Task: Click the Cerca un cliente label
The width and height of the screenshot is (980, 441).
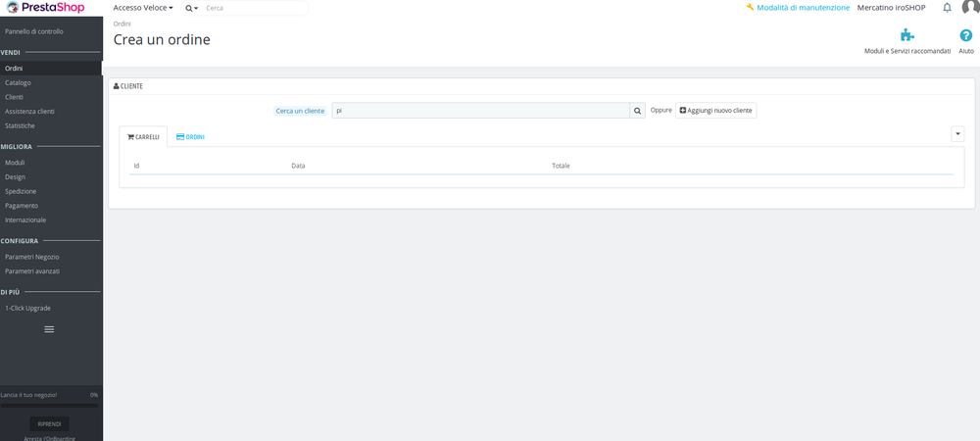Action: click(x=300, y=111)
